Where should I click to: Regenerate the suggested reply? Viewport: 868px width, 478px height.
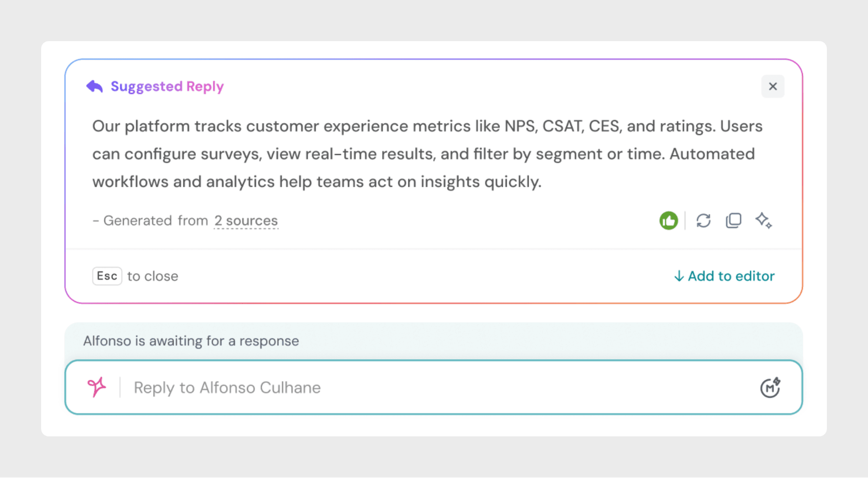point(703,221)
